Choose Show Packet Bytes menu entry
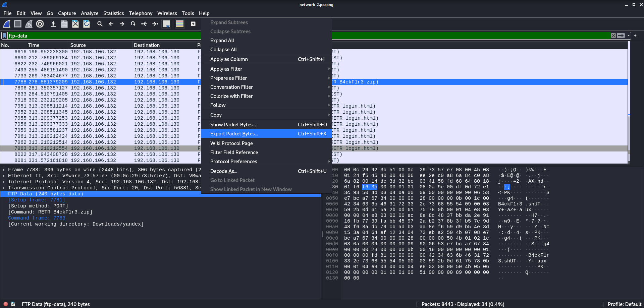The height and width of the screenshot is (308, 644). click(266, 124)
